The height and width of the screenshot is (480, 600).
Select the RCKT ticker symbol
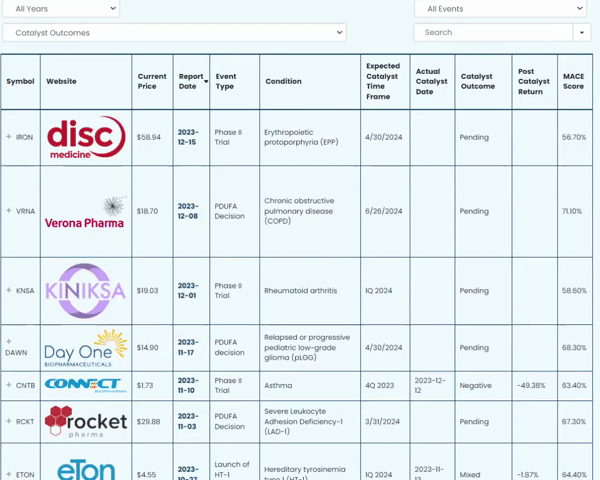point(25,421)
